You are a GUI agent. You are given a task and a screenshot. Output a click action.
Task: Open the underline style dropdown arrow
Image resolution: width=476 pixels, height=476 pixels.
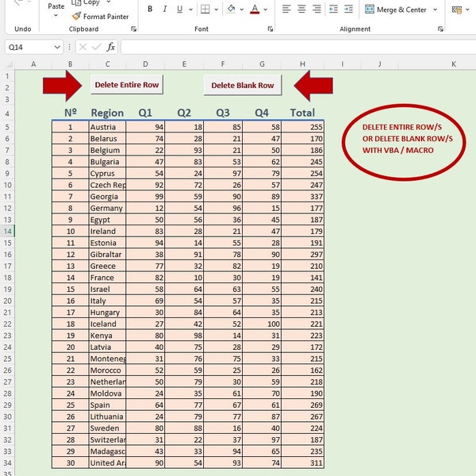click(x=190, y=10)
